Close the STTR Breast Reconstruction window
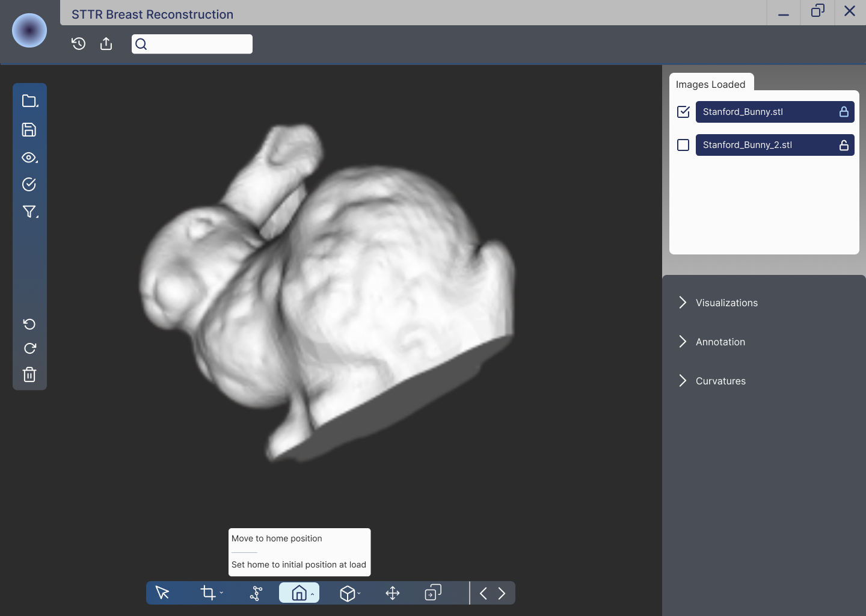This screenshot has width=866, height=616. (x=850, y=11)
